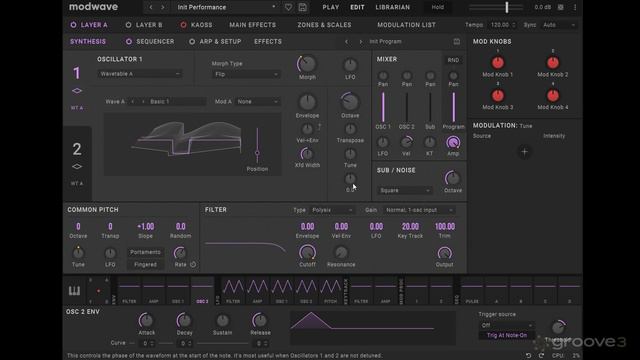This screenshot has width=640, height=360.
Task: Mark the Init Performance as favorite with the heart icon
Action: (x=288, y=7)
